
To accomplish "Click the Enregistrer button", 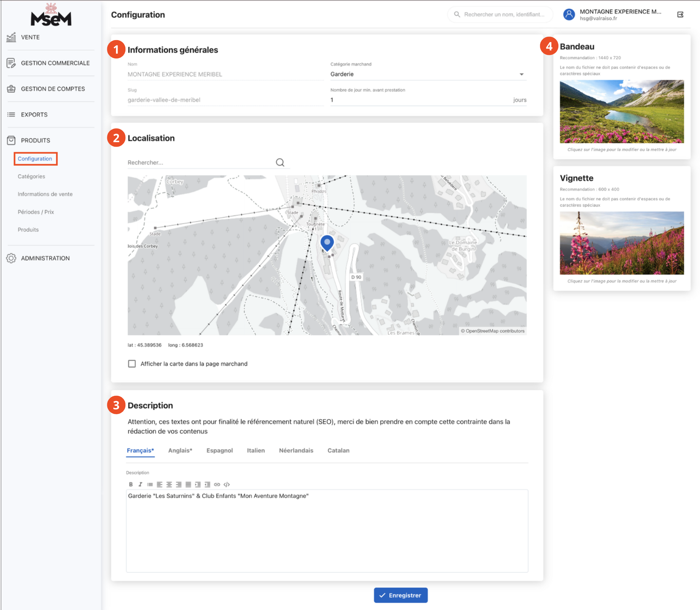I will [400, 595].
